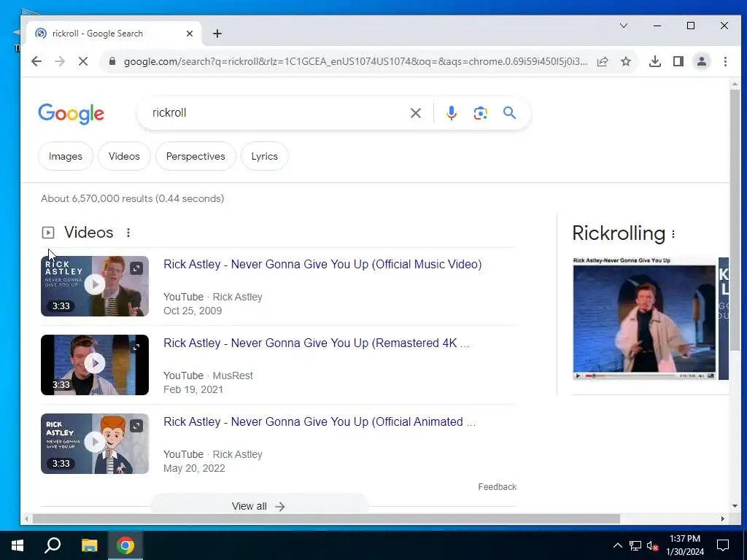The height and width of the screenshot is (560, 747).
Task: Start a voice search with the microphone
Action: click(x=452, y=113)
